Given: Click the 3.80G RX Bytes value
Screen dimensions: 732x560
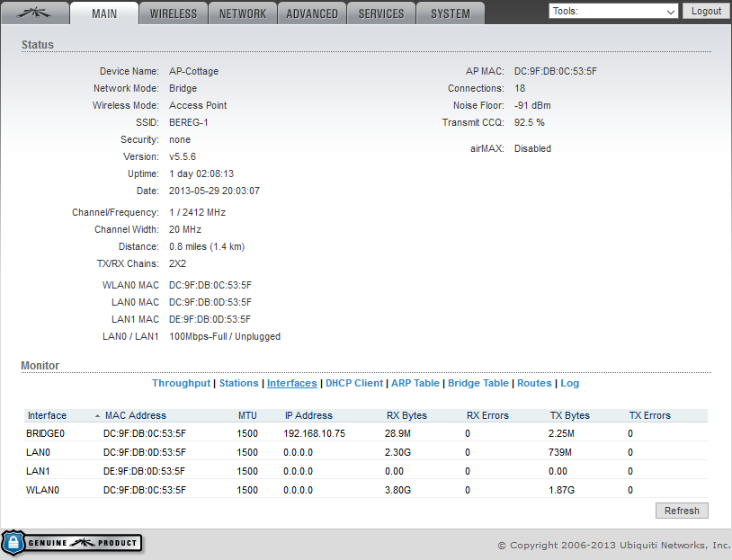Looking at the screenshot, I should tap(397, 490).
